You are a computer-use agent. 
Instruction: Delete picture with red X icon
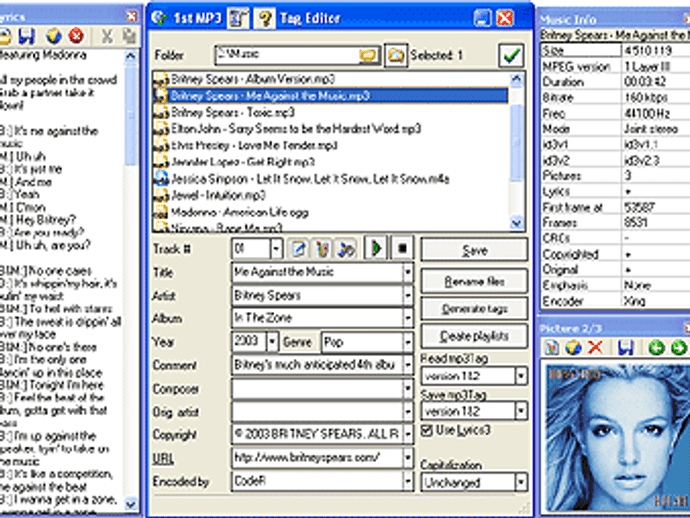[x=595, y=348]
